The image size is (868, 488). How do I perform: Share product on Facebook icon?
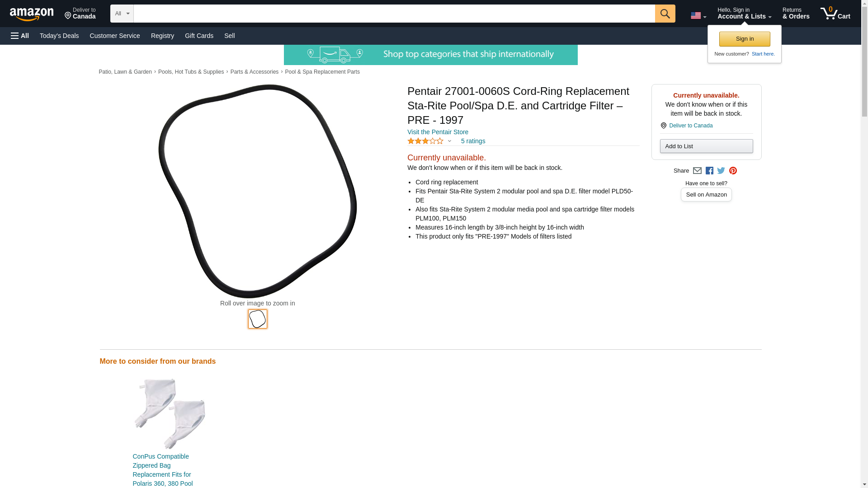[709, 171]
